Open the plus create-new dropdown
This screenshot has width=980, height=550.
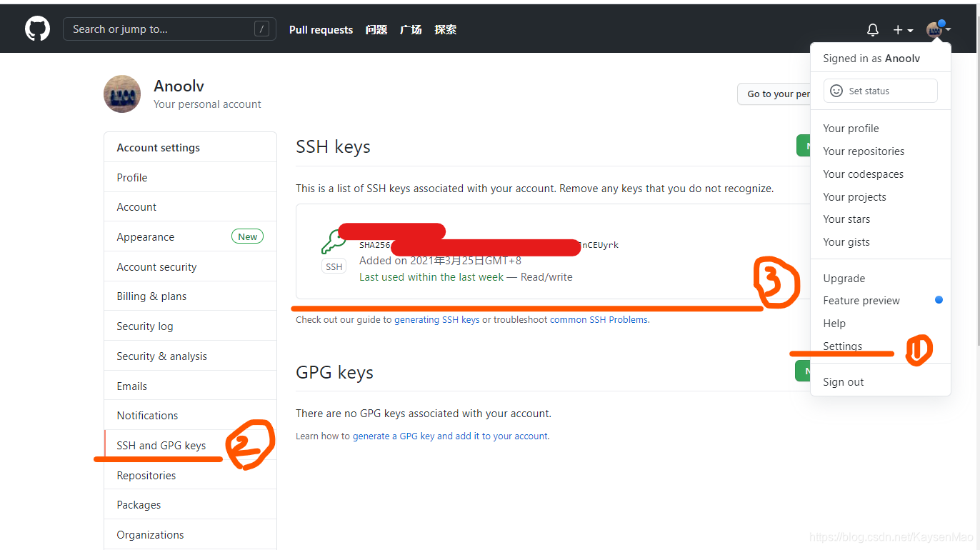click(903, 30)
